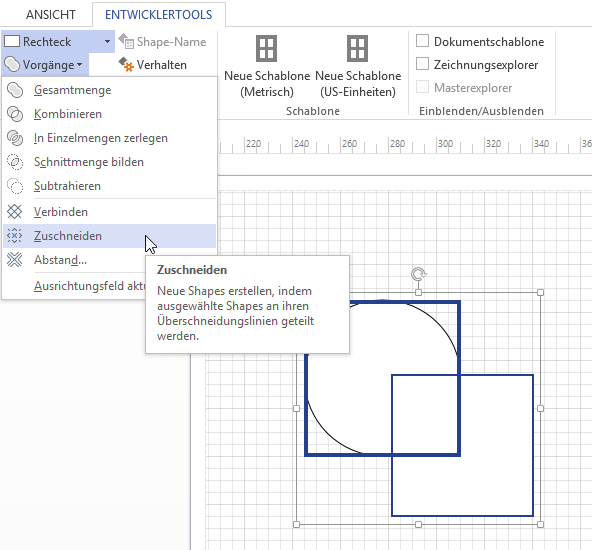The height and width of the screenshot is (550, 592).
Task: Expand the Rechteck tool dropdown arrow
Action: click(x=108, y=42)
